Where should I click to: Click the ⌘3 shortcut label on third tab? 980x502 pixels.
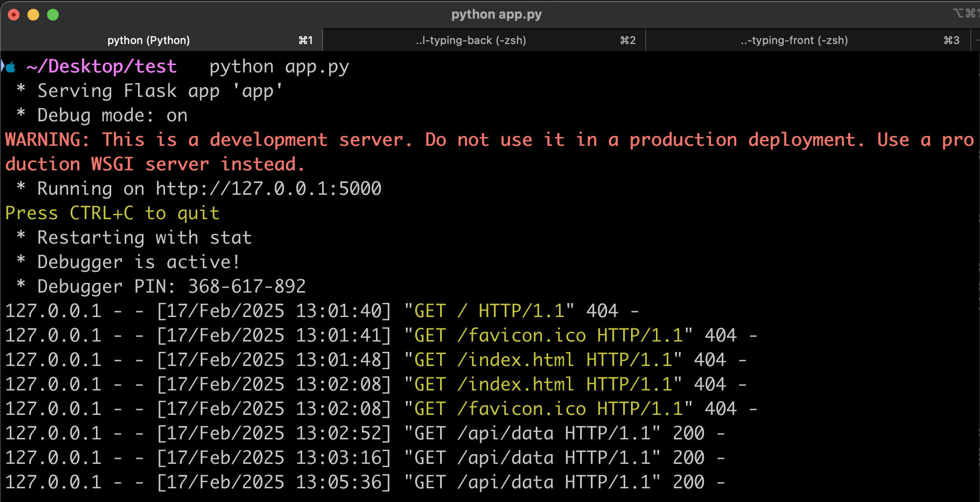click(x=951, y=40)
